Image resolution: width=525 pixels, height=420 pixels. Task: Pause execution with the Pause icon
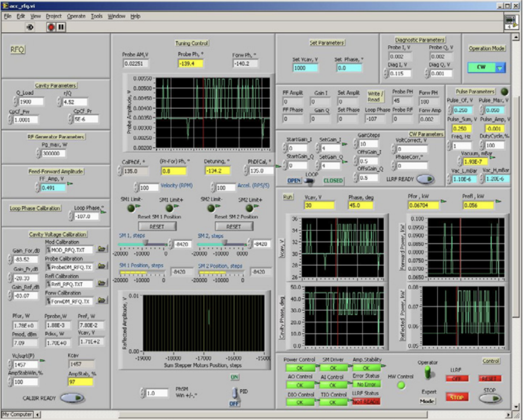coord(61,27)
